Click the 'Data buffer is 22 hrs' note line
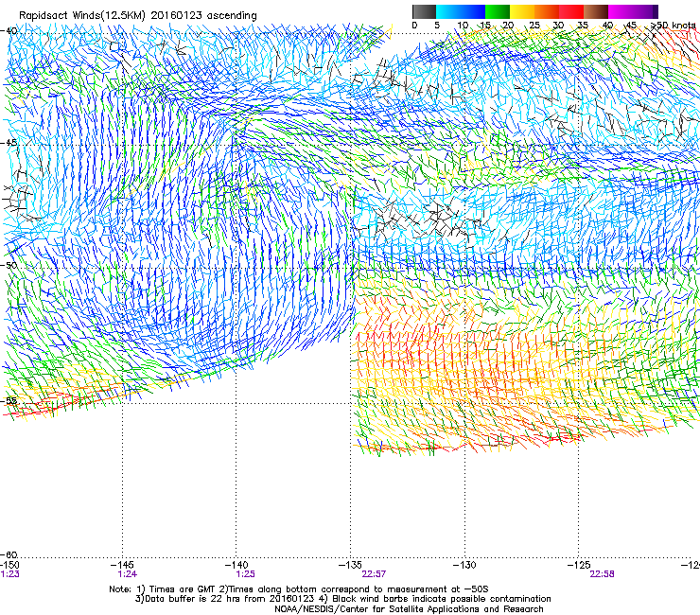The width and height of the screenshot is (700, 615). click(342, 599)
